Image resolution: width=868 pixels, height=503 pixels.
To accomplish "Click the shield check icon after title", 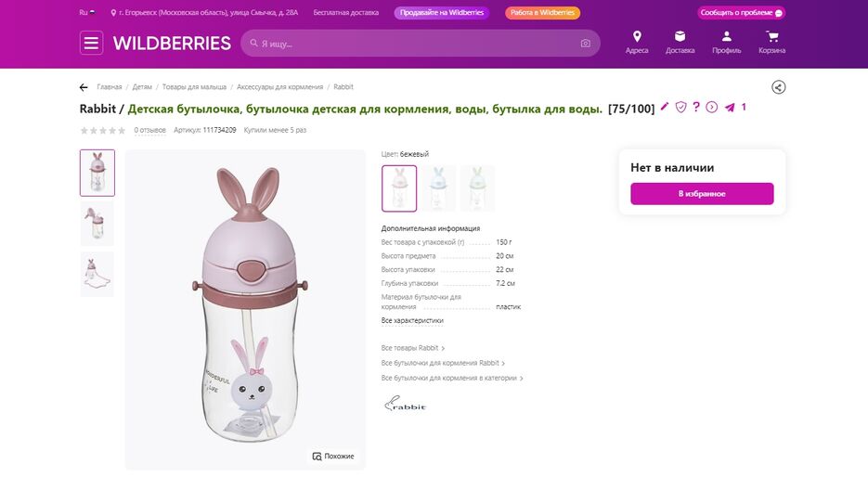I will [x=680, y=107].
